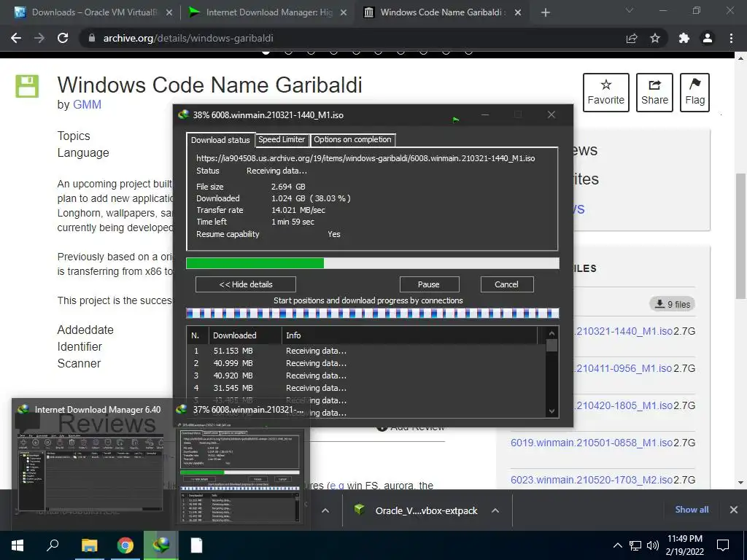Click the green floppy disk software icon
This screenshot has width=747, height=560.
[27, 86]
